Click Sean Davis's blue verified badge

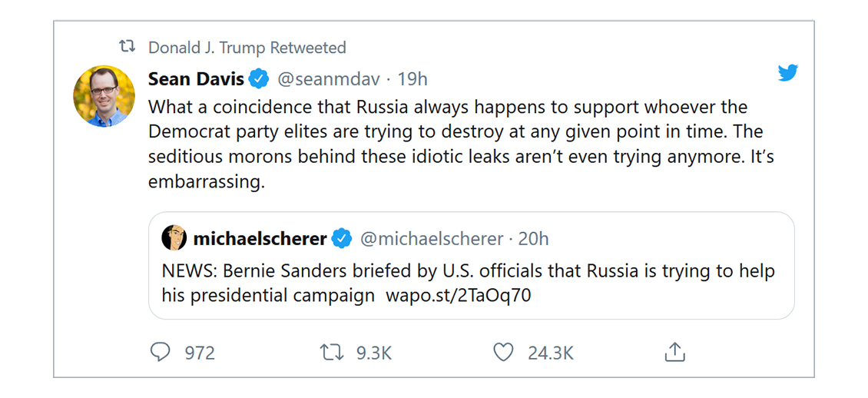[x=259, y=78]
